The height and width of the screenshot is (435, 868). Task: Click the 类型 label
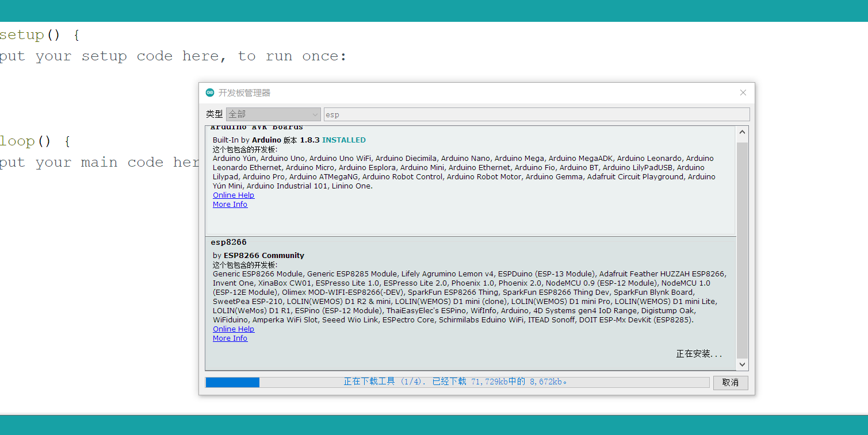pyautogui.click(x=215, y=114)
